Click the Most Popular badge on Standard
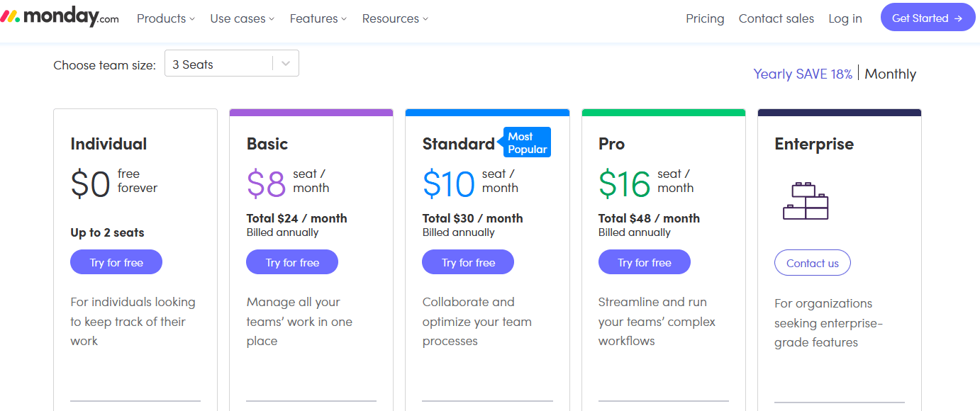Screen dimensions: 980x411 [x=526, y=142]
